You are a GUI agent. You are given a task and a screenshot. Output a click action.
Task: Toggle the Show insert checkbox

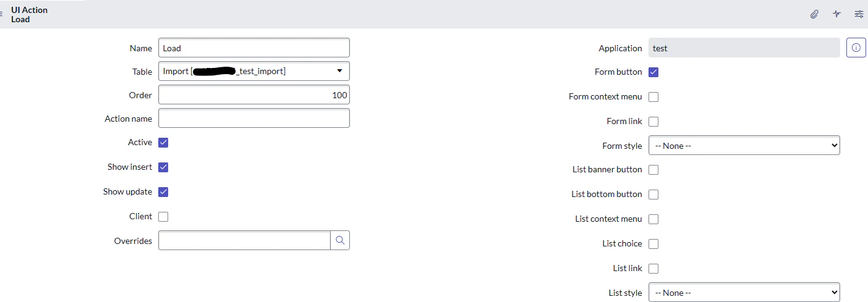(x=163, y=167)
